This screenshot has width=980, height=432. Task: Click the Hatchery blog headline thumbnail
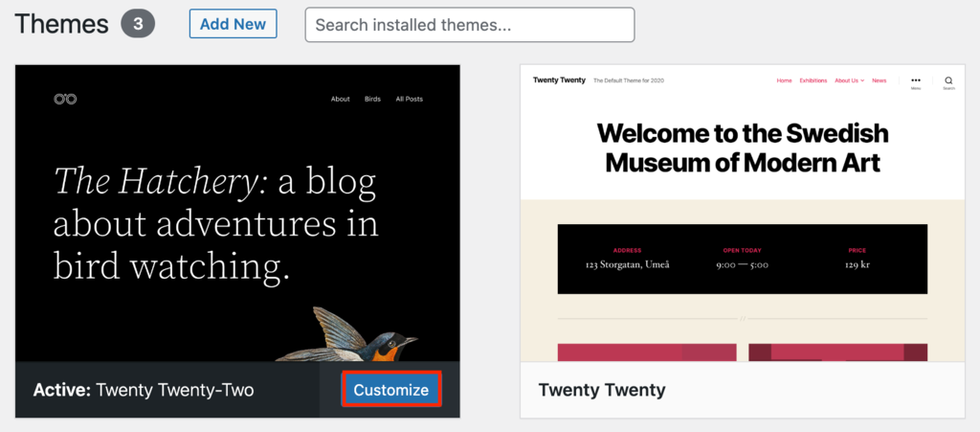click(215, 223)
